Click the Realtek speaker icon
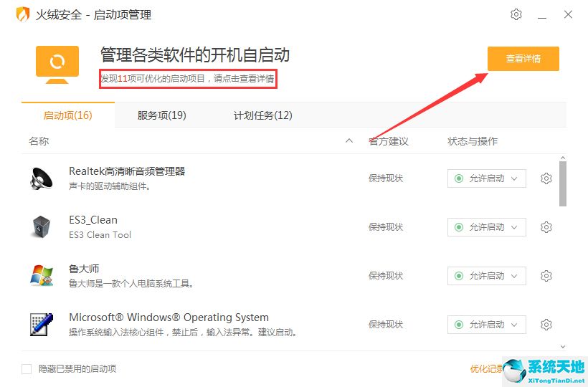The height and width of the screenshot is (387, 588). [42, 178]
